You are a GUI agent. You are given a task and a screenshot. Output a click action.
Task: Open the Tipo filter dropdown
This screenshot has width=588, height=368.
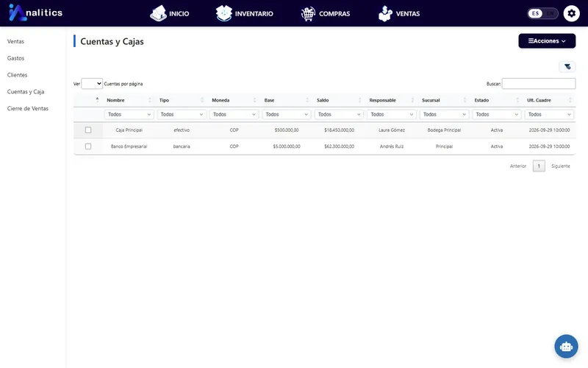182,115
